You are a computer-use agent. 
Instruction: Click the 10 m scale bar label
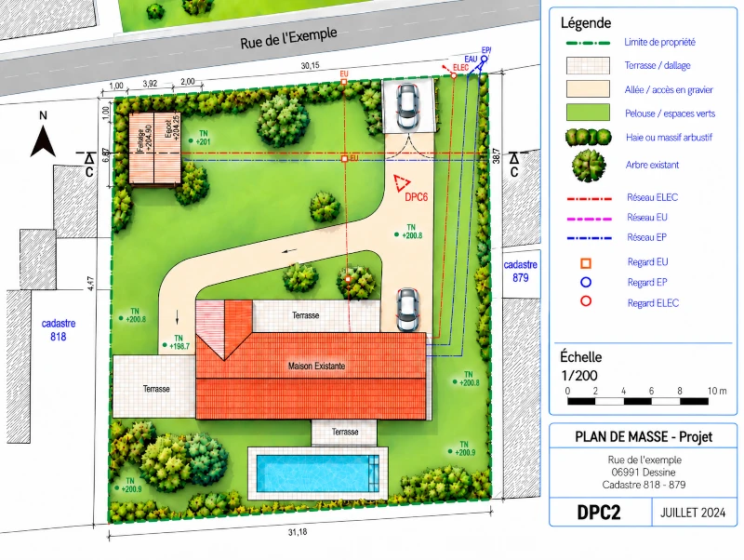[x=717, y=391]
